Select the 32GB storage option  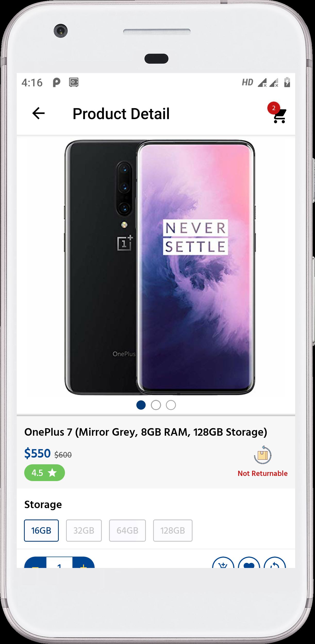84,531
